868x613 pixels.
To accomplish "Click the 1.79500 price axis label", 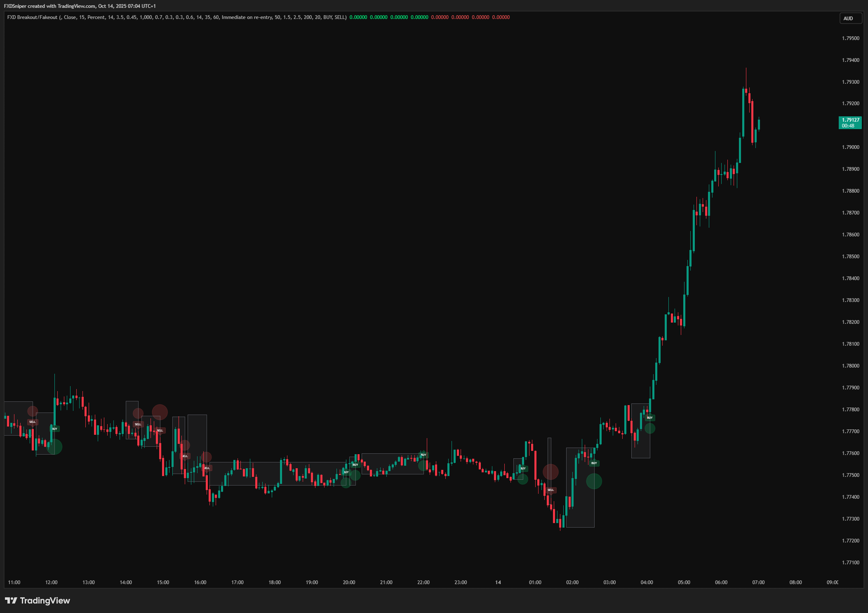I will pyautogui.click(x=850, y=38).
